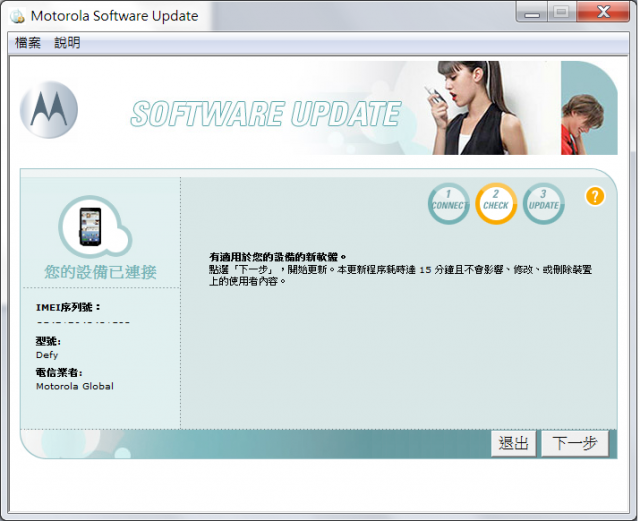Click the 有適用於您的設備的新軟體 heading
The width and height of the screenshot is (640, 521).
tap(278, 257)
